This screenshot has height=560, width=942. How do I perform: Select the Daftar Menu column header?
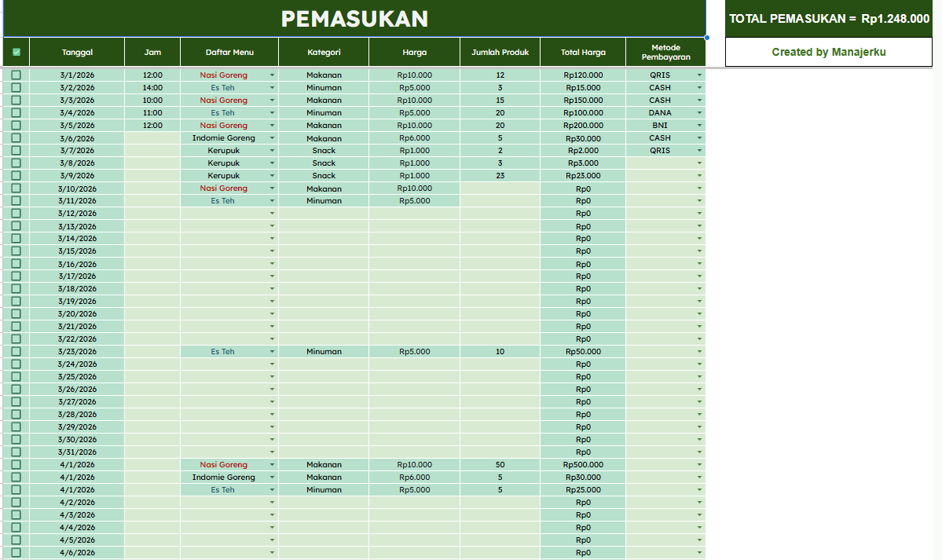pos(229,53)
